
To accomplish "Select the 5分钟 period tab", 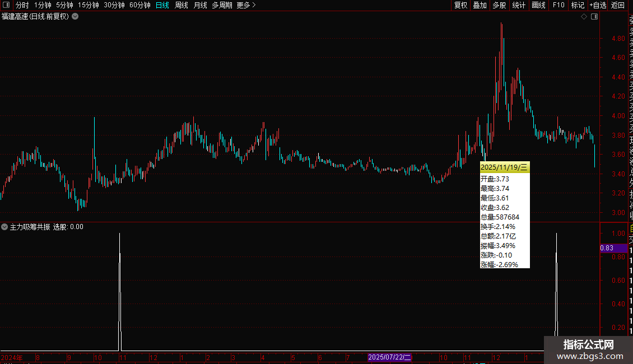I will click(x=64, y=5).
